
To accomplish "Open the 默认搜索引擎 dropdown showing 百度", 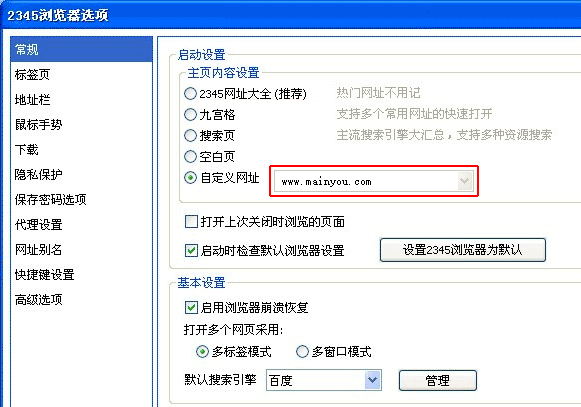I will click(324, 380).
